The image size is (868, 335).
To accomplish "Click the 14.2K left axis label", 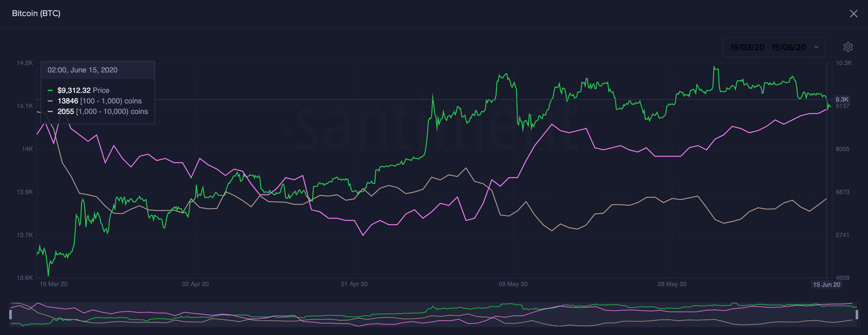I will 25,63.
